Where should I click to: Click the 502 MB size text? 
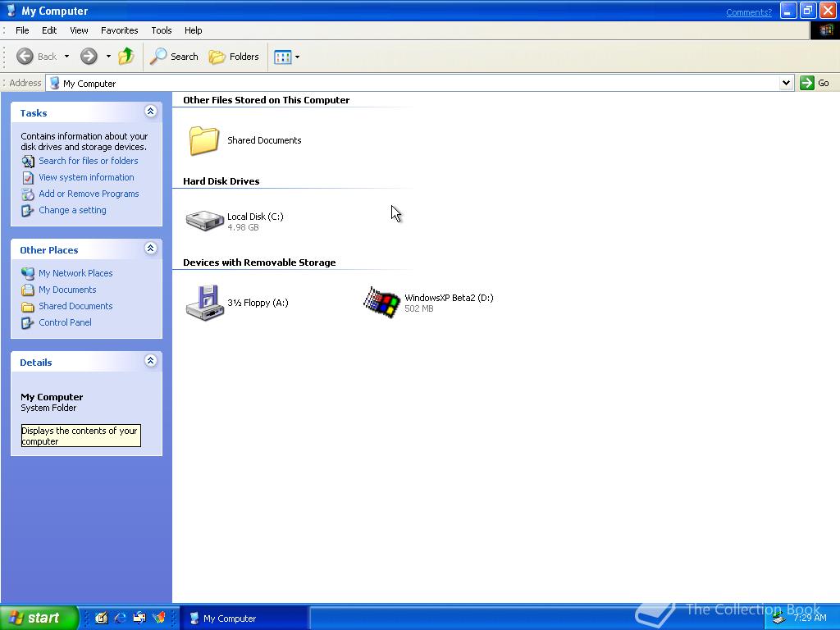click(419, 308)
